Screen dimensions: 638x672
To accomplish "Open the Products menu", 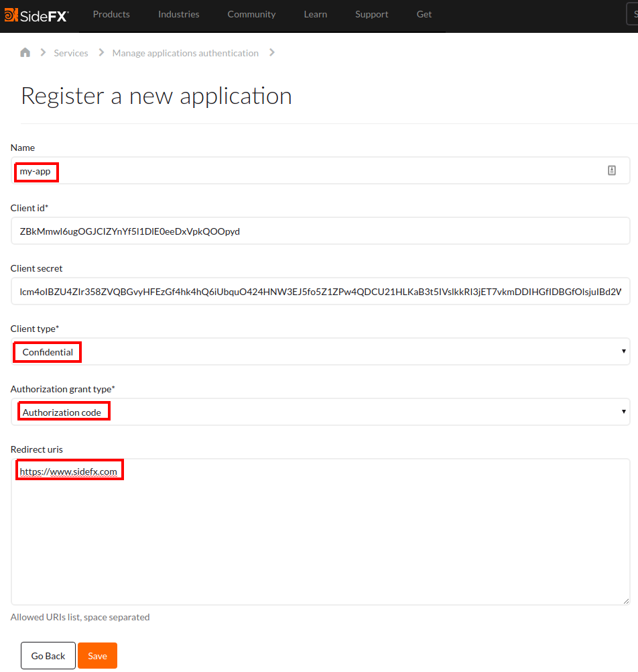I will tap(111, 14).
